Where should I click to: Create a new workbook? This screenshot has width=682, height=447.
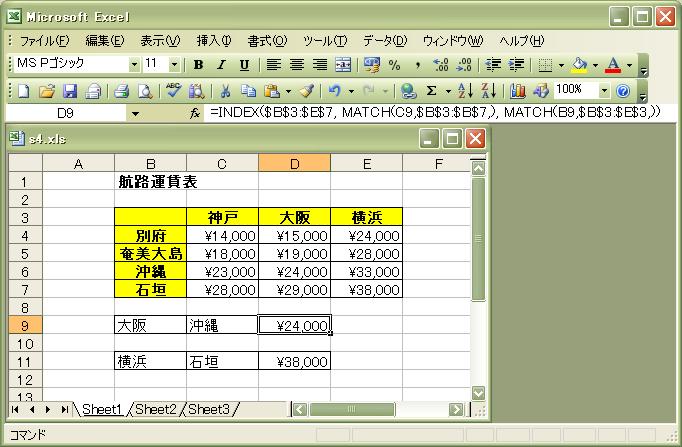coord(23,91)
